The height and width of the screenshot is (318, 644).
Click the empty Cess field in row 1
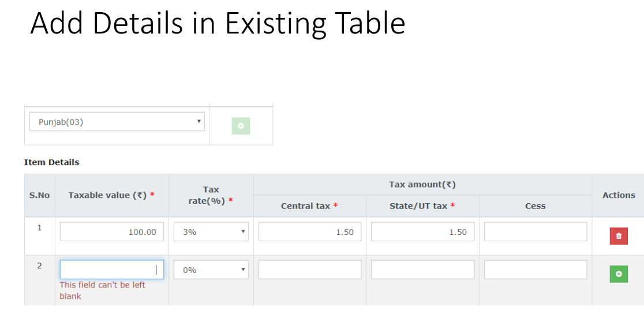(536, 232)
